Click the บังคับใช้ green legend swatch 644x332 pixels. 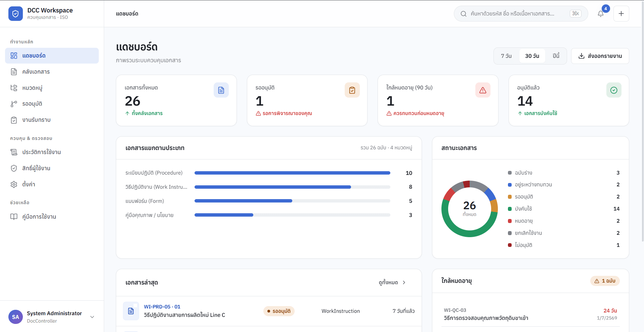(510, 209)
